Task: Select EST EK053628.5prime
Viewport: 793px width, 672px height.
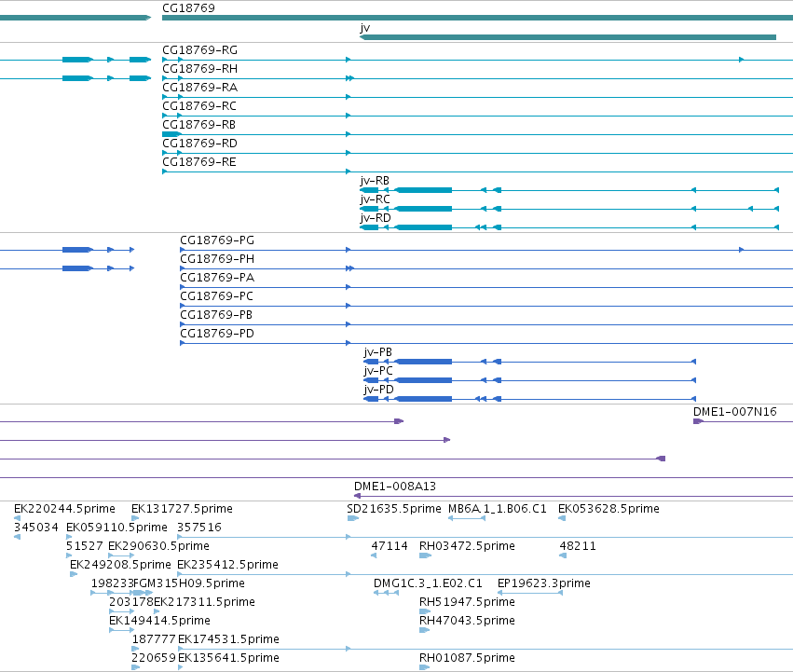Action: point(608,509)
